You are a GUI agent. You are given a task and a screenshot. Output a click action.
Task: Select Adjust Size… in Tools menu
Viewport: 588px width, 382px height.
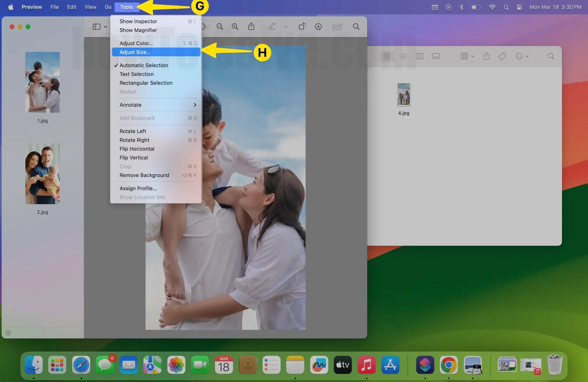pos(156,52)
